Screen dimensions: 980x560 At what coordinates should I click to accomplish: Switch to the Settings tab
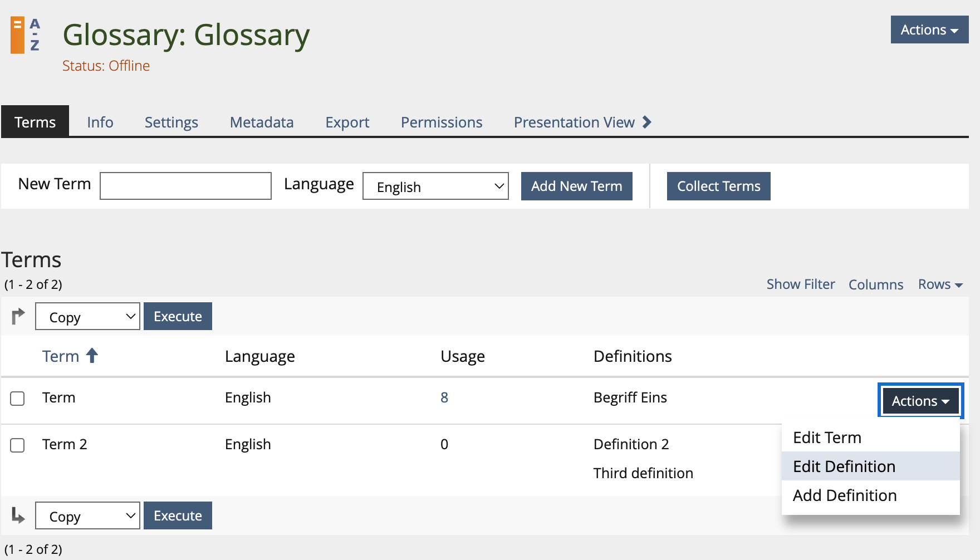point(171,122)
